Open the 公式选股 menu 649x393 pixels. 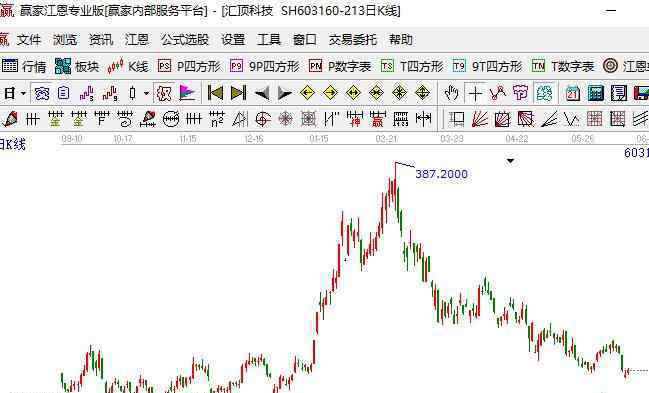pyautogui.click(x=185, y=40)
